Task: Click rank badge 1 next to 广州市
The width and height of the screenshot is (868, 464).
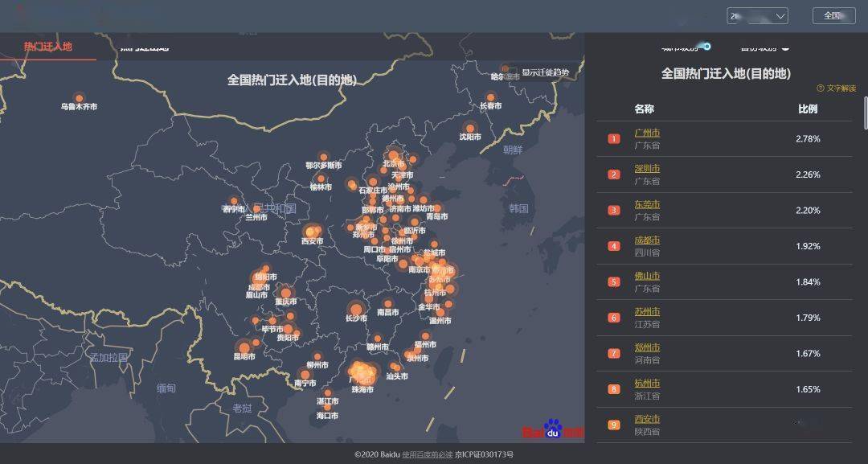Action: [612, 138]
